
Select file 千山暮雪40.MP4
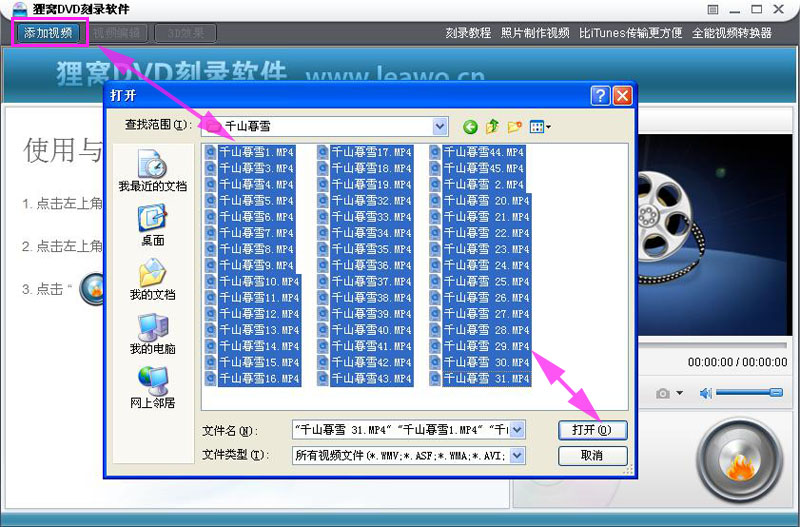[x=371, y=330]
